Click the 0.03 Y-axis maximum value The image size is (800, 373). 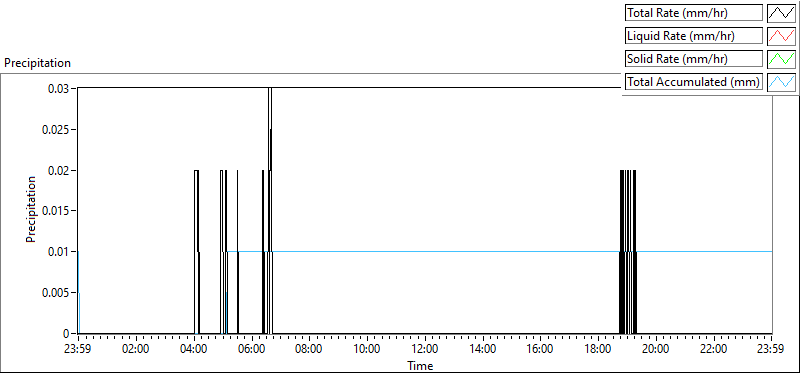coord(59,88)
